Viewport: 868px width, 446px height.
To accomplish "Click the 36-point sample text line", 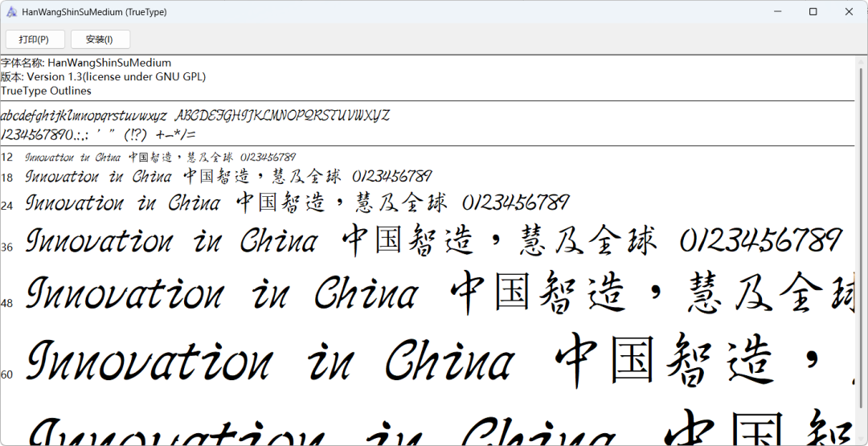I will point(433,241).
